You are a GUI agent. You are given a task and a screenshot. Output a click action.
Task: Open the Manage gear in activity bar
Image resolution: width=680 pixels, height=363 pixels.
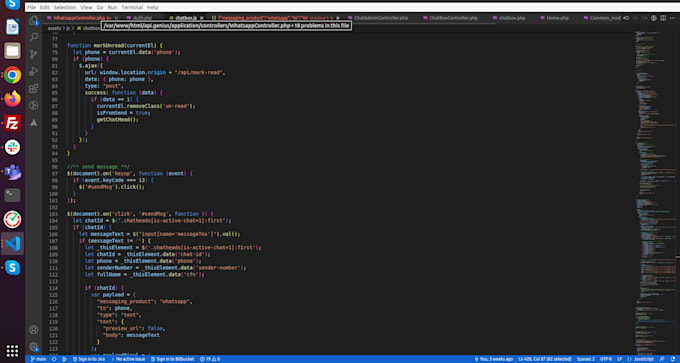coord(33,347)
